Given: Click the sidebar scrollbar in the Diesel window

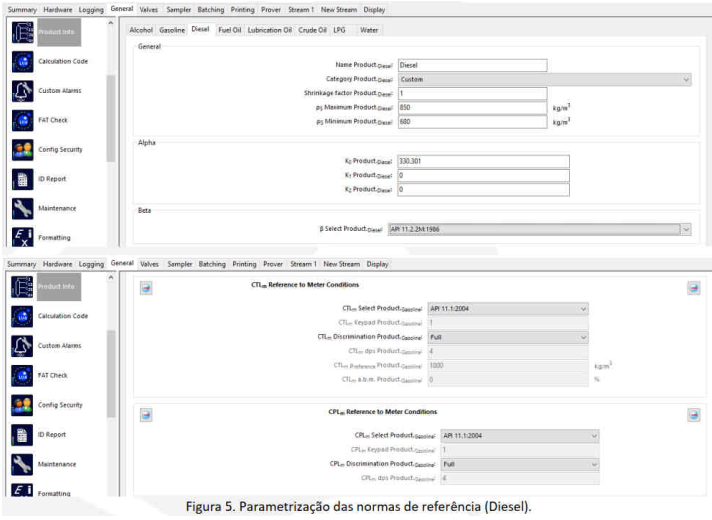Looking at the screenshot, I should coord(111,119).
